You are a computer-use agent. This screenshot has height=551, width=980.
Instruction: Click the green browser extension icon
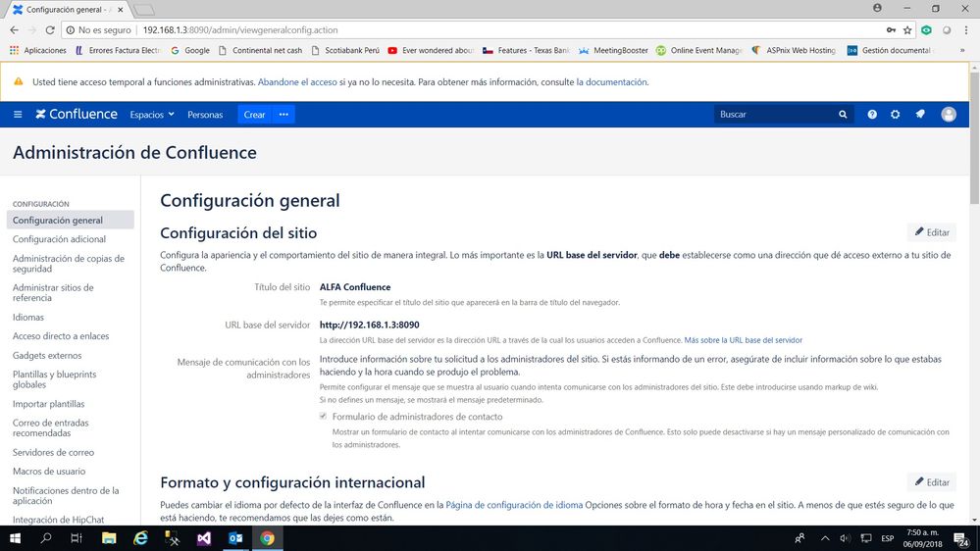click(926, 30)
